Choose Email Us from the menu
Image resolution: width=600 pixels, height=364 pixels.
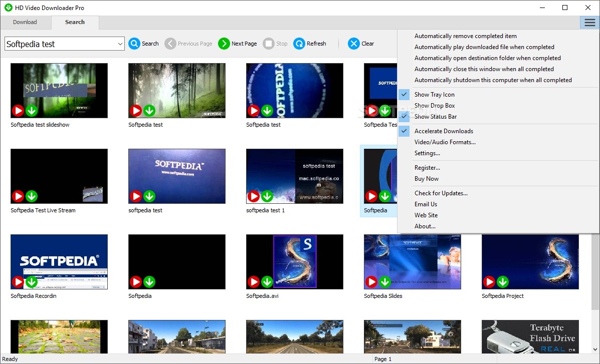click(497, 205)
